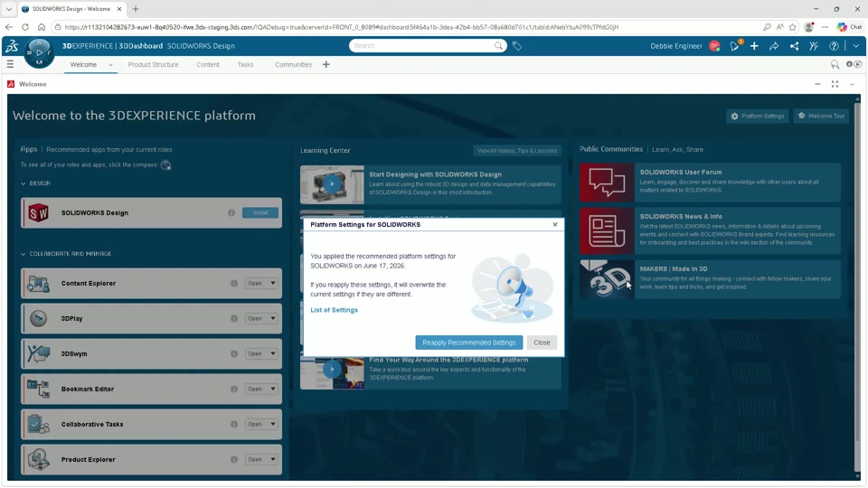Play Start Designing with SOLIDWORKS Design video
Viewport: 868px width, 488px height.
tap(332, 184)
